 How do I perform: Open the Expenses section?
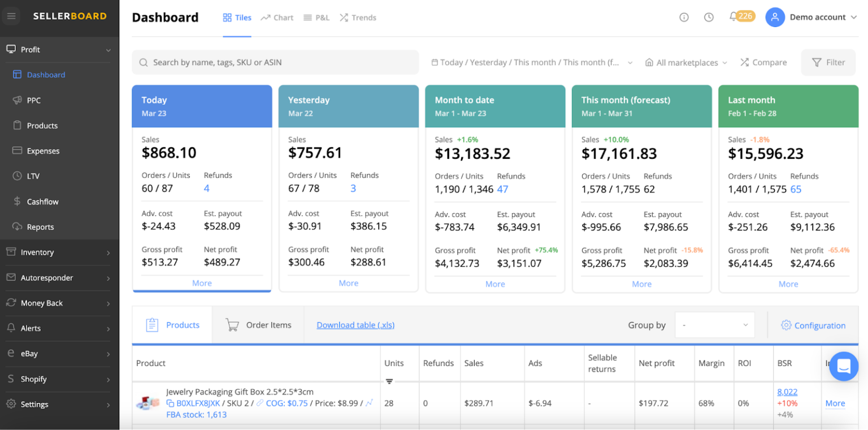(44, 150)
